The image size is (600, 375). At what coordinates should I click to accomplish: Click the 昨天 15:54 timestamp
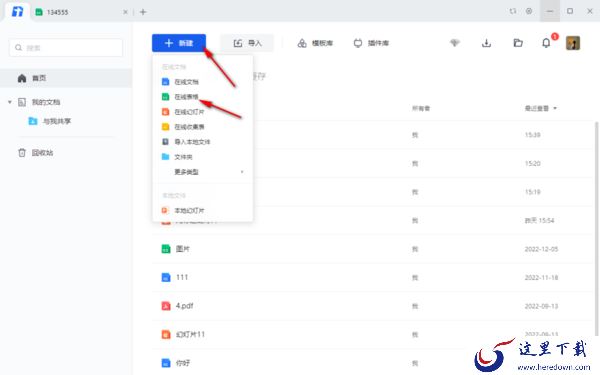coord(539,220)
